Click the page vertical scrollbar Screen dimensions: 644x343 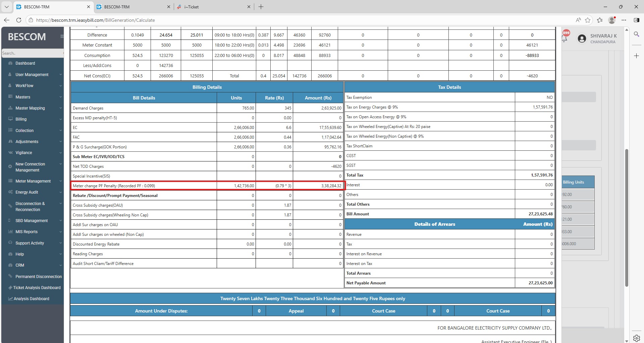coord(626,218)
